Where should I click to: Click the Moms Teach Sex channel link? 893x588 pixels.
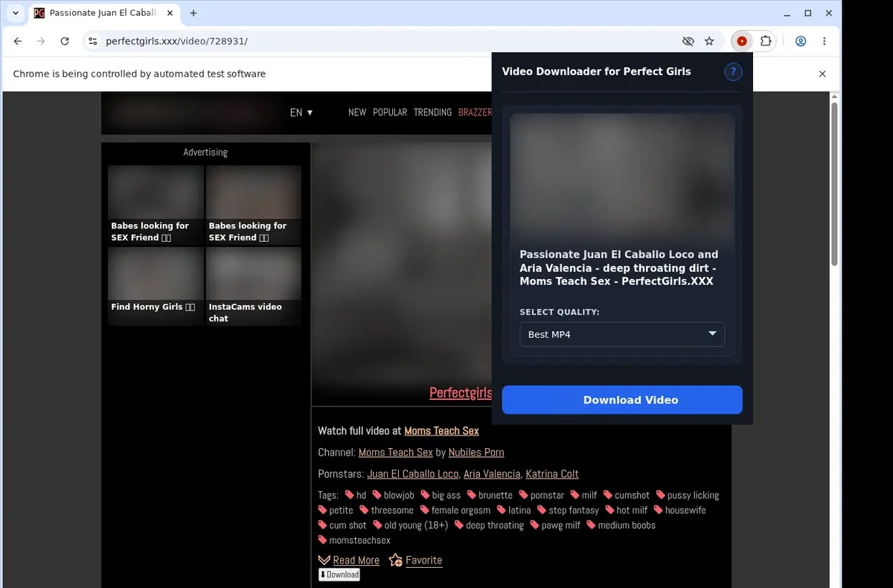[x=395, y=453]
